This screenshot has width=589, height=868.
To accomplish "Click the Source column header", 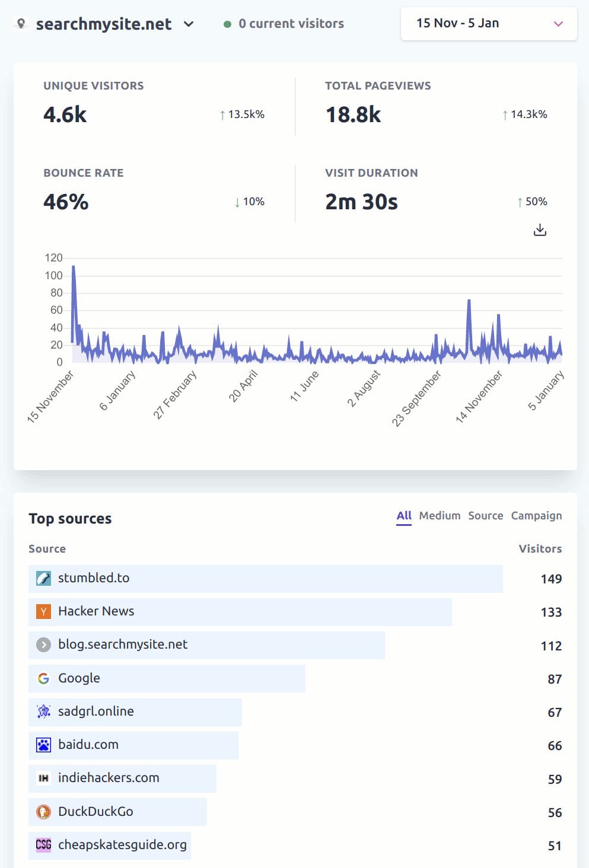I will click(47, 549).
